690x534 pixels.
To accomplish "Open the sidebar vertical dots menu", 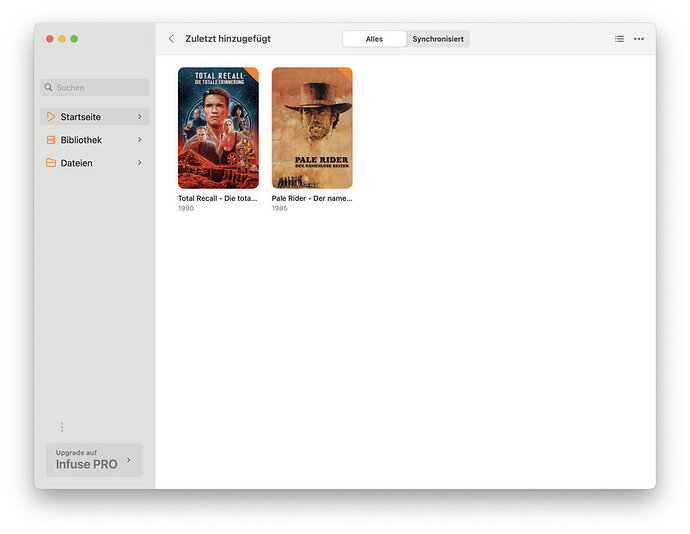I will (x=62, y=427).
